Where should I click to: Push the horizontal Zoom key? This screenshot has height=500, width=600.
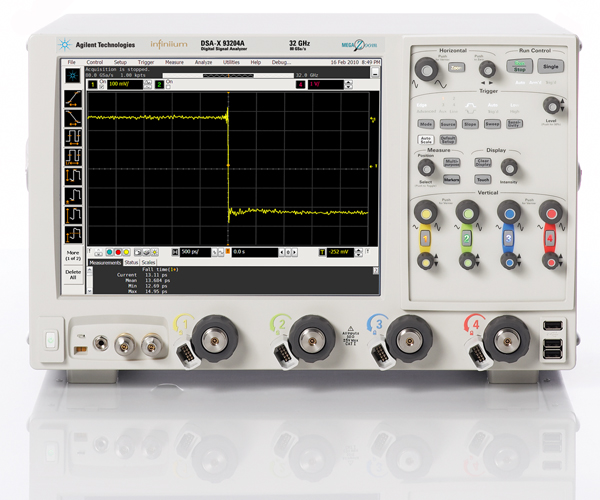[456, 68]
